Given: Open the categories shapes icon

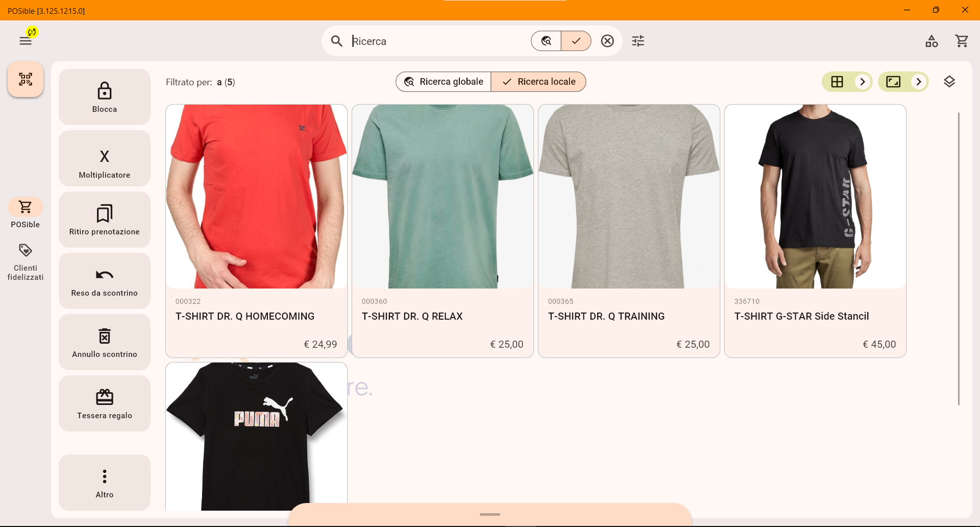Looking at the screenshot, I should pyautogui.click(x=932, y=41).
